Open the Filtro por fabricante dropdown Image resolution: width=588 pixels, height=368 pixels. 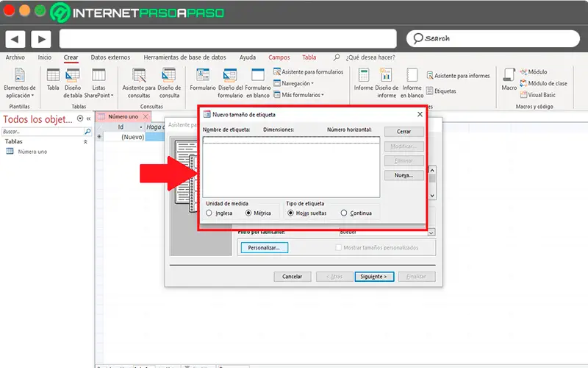pos(431,233)
